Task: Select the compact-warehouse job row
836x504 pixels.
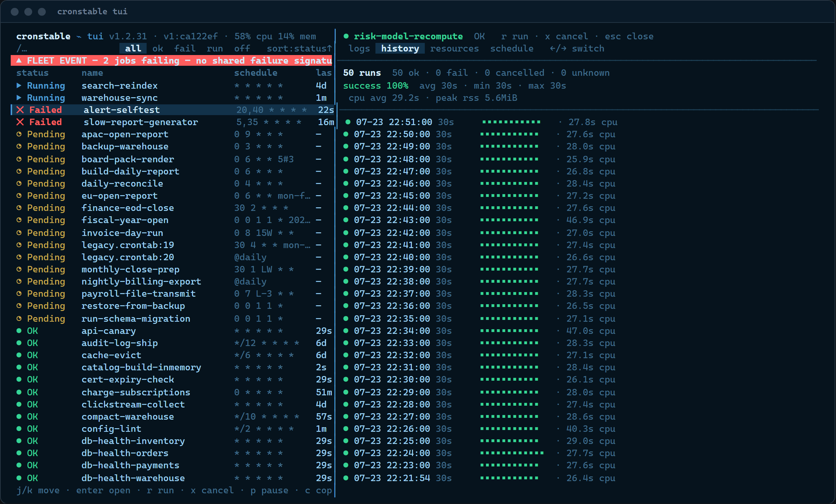Action: (x=173, y=416)
